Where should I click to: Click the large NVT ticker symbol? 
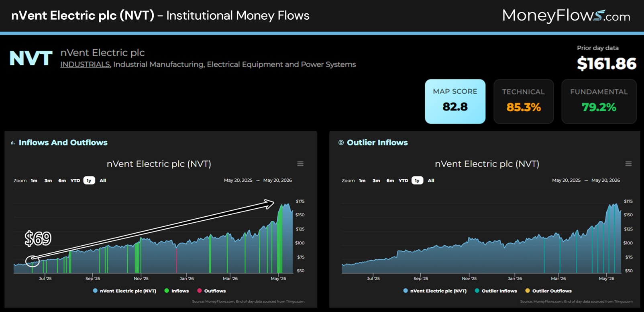pos(31,58)
